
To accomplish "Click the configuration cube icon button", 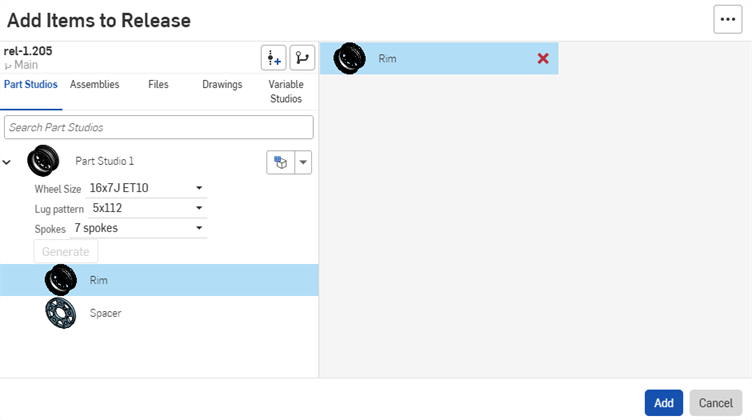I will pyautogui.click(x=280, y=162).
